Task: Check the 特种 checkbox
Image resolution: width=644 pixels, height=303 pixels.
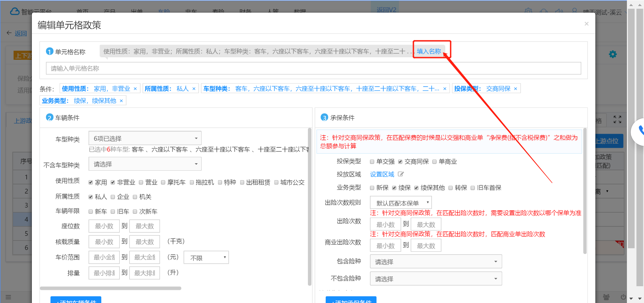Action: pyautogui.click(x=220, y=182)
